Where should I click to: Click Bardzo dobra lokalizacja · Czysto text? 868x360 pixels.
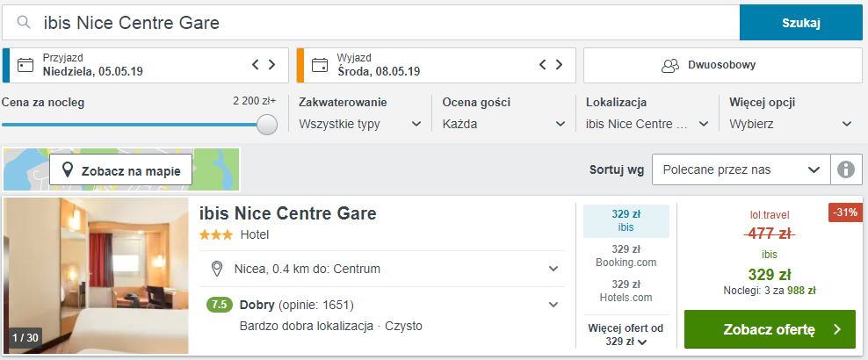[331, 327]
